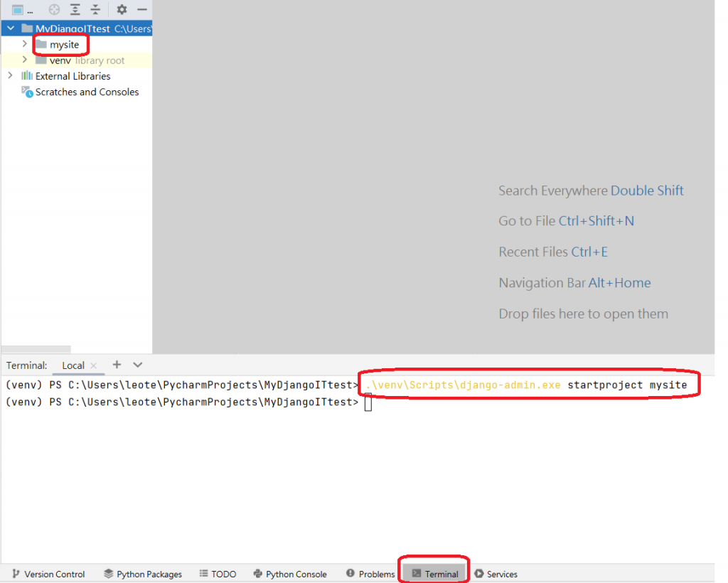The image size is (728, 583).
Task: Select the mysite folder
Action: click(64, 45)
